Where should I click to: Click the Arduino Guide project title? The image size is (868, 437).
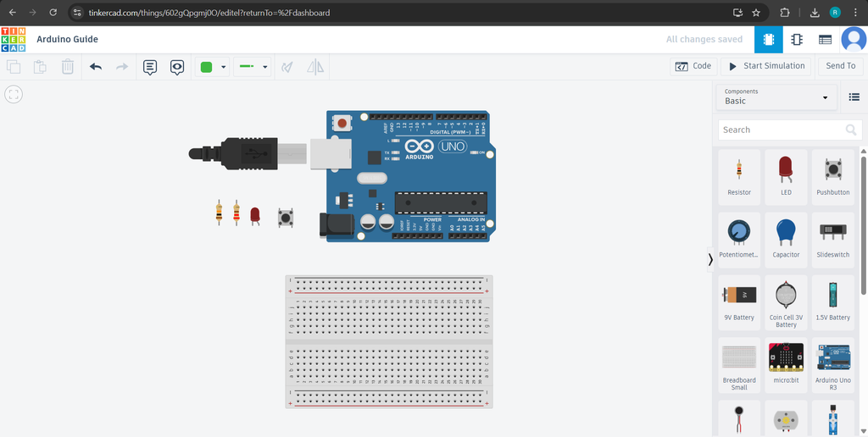click(68, 39)
